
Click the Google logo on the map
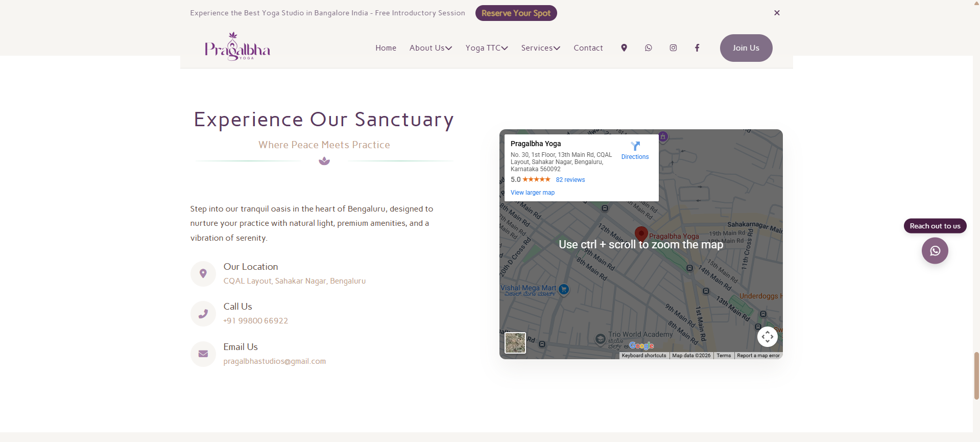[641, 346]
